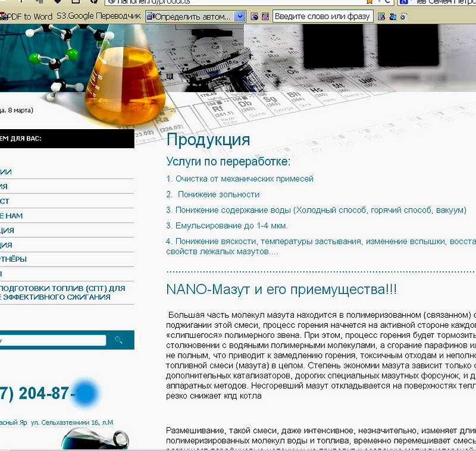Viewport: 476px width, 451px height.
Task: Click the line 'свойств лежалых мазутов....'
Action: [x=222, y=252]
